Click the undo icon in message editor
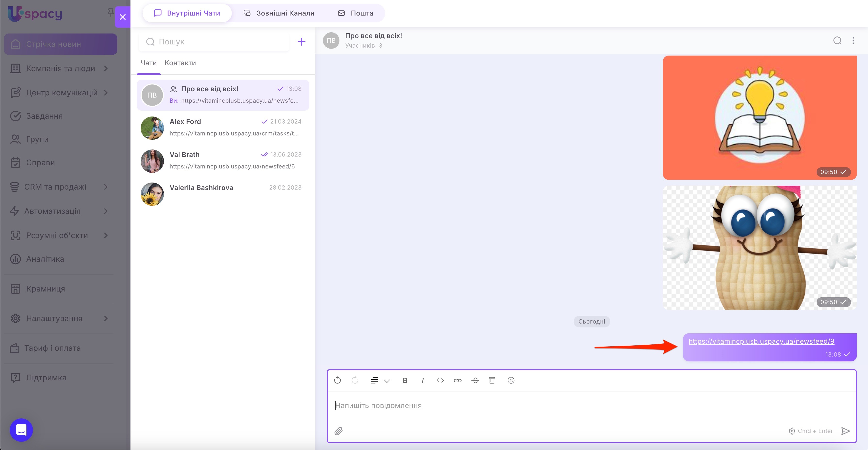The image size is (868, 450). 337,381
